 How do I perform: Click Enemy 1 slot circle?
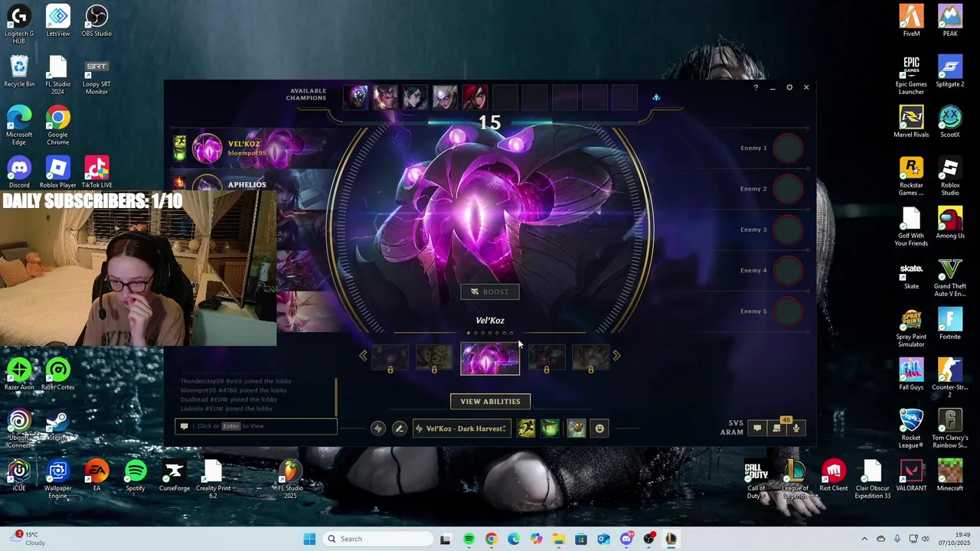788,148
